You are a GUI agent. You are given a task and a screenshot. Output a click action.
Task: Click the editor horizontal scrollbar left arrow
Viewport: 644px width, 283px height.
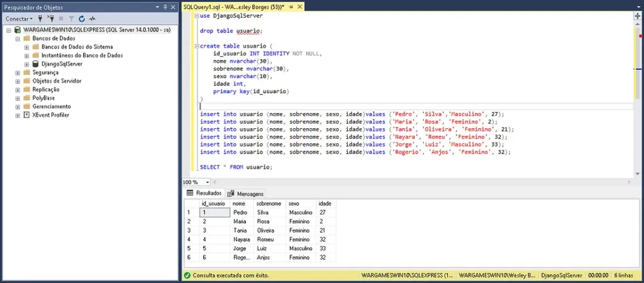pyautogui.click(x=215, y=182)
